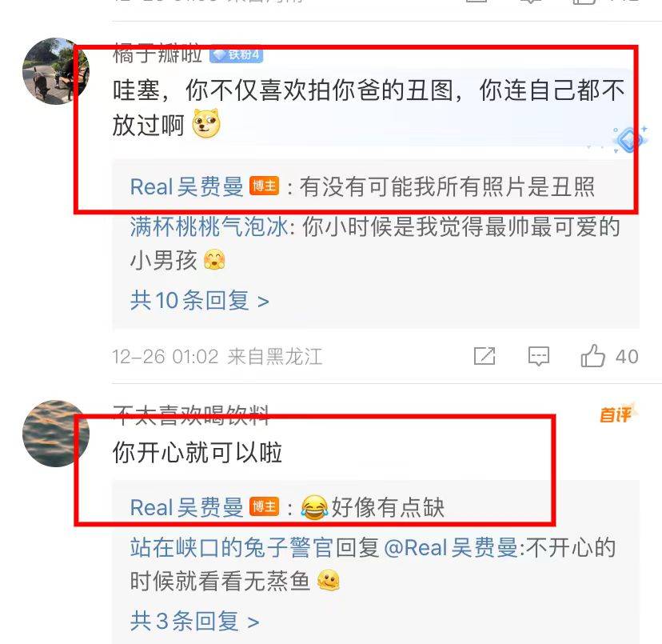The image size is (662, 644).
Task: Tap the share icon on 橘子瓣啦's comment
Action: (485, 356)
